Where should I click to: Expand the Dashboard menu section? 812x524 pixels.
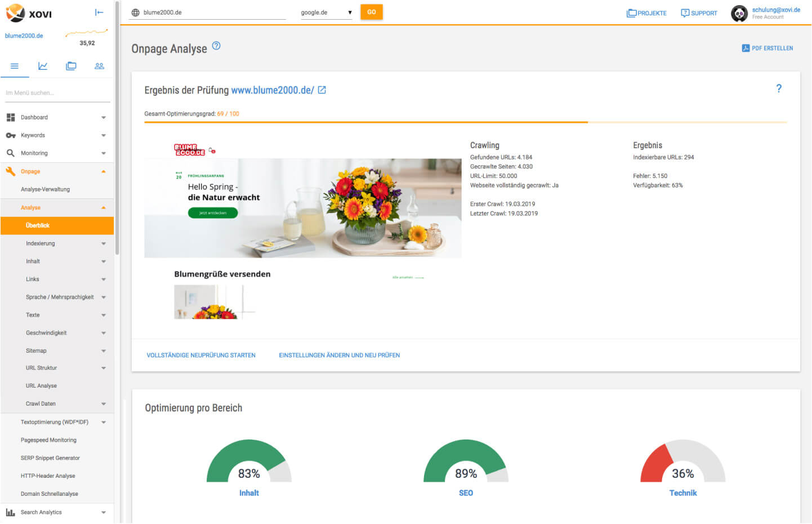coord(104,118)
